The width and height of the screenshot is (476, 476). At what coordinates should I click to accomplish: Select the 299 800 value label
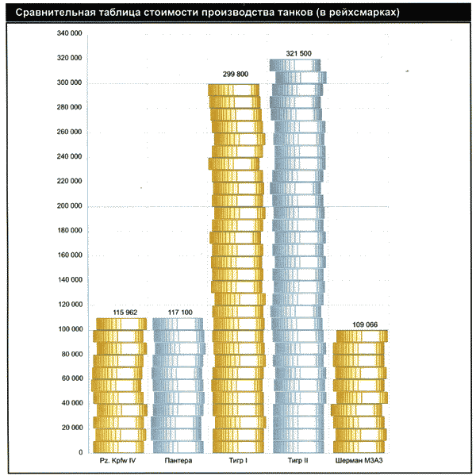tap(236, 74)
